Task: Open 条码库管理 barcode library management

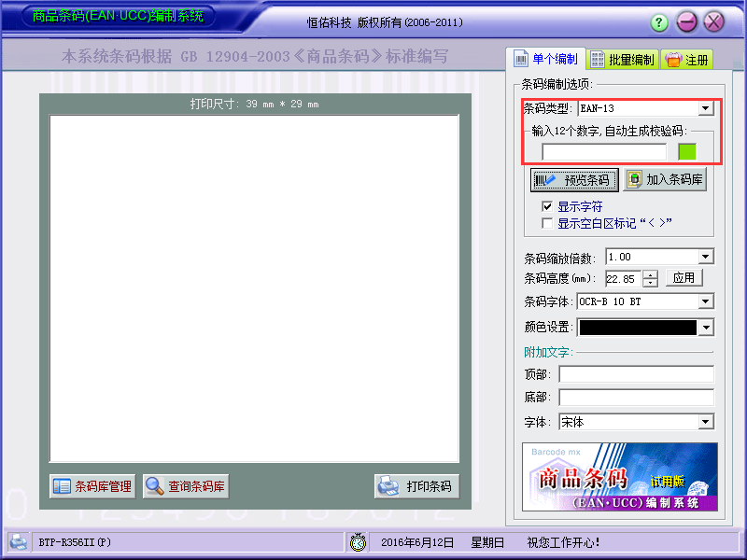Action: 92,486
